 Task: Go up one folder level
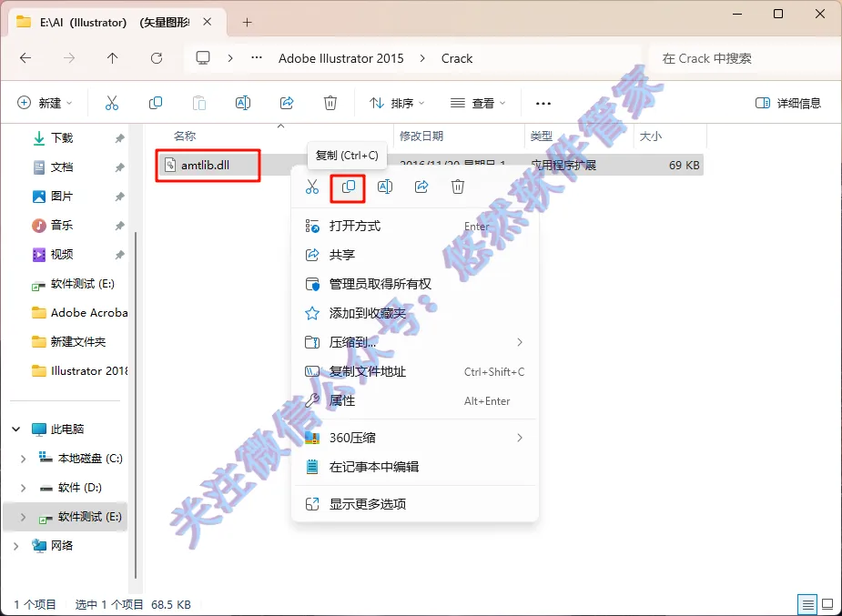pos(112,58)
